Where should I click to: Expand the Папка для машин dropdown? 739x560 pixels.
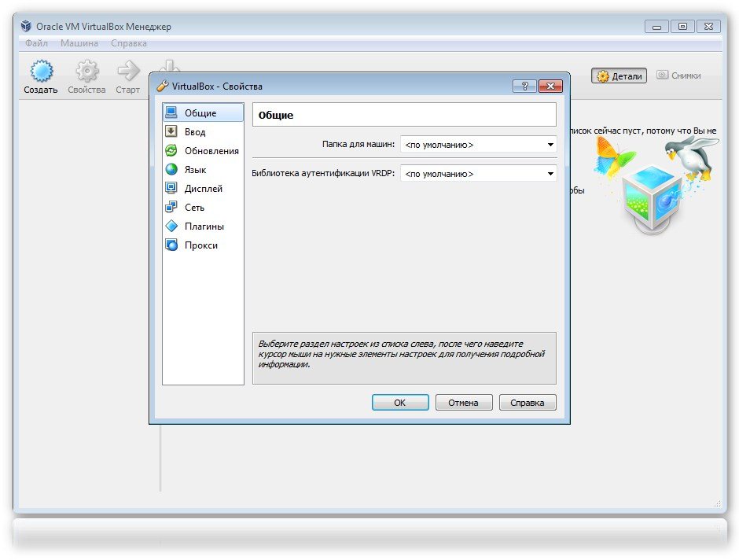(x=478, y=145)
